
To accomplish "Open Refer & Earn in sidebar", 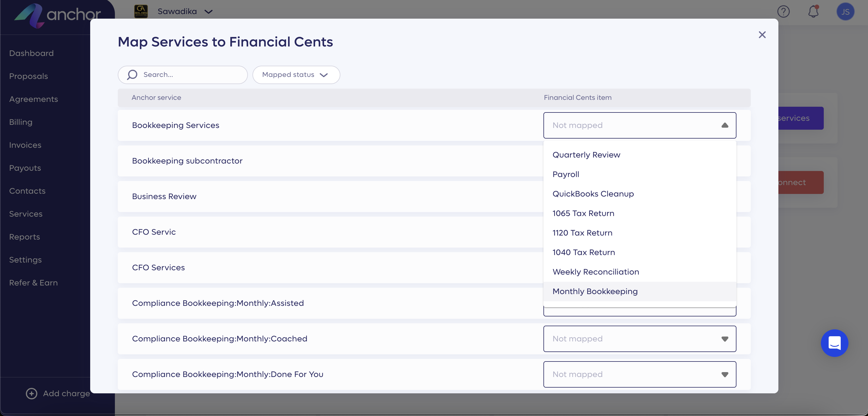I will (33, 283).
